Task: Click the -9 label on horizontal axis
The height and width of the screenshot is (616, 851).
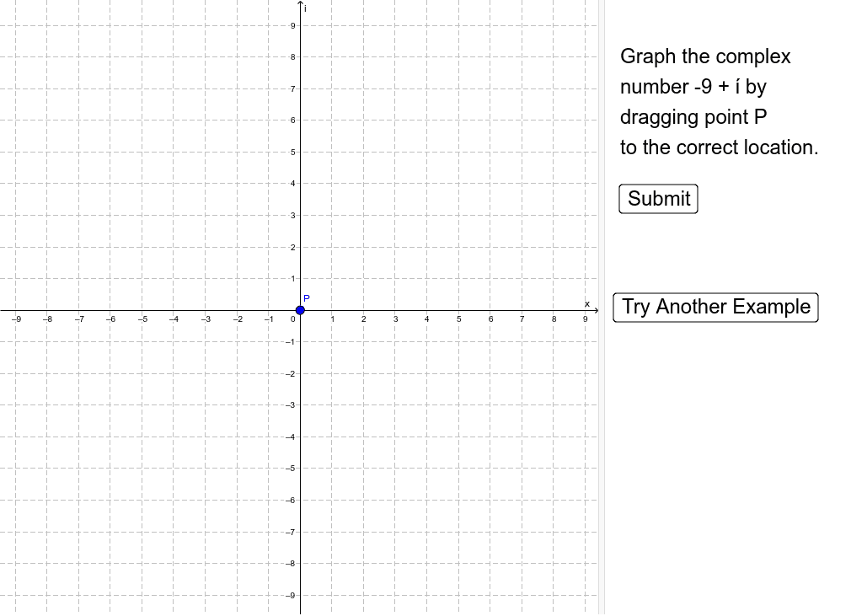Action: 16,319
